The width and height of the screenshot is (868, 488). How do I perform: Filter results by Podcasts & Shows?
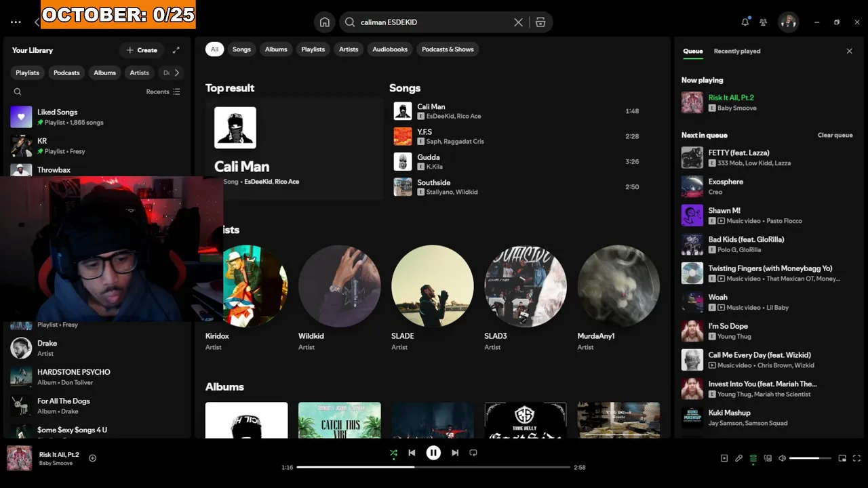click(448, 49)
